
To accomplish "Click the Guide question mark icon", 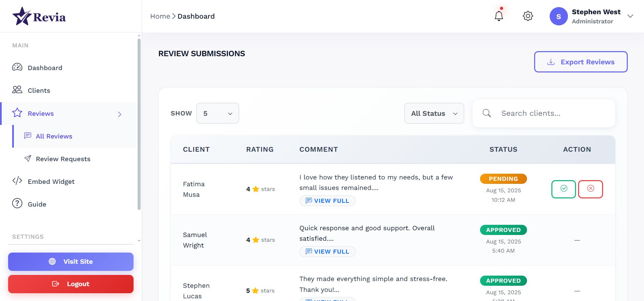I will 17,203.
